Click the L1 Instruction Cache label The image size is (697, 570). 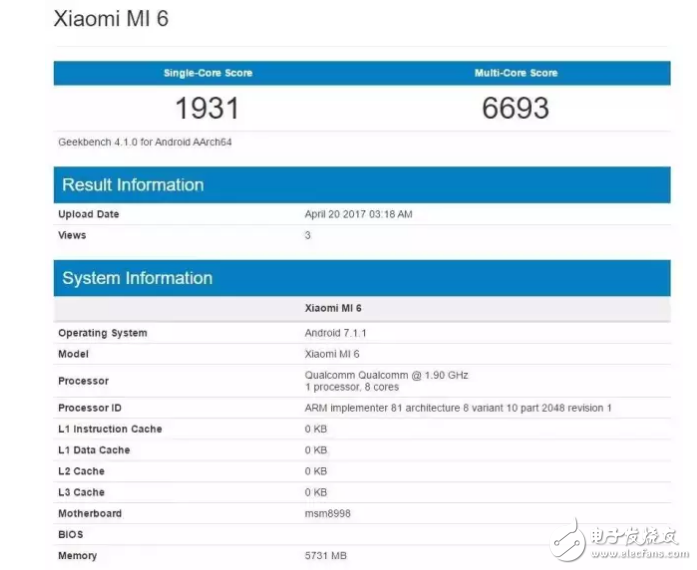pos(110,429)
